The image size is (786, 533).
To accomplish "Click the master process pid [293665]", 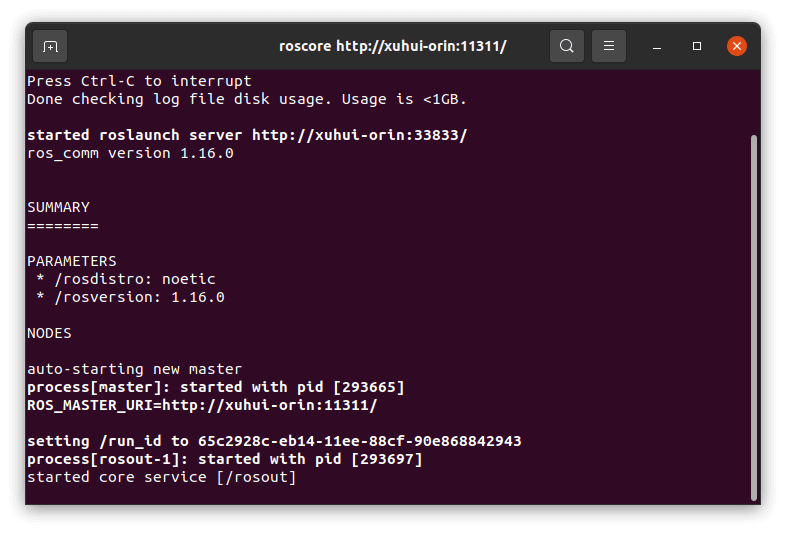I will tap(369, 387).
